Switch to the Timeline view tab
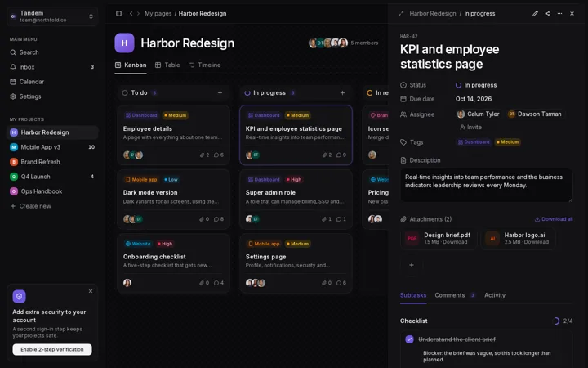Image resolution: width=588 pixels, height=368 pixels. [205, 65]
